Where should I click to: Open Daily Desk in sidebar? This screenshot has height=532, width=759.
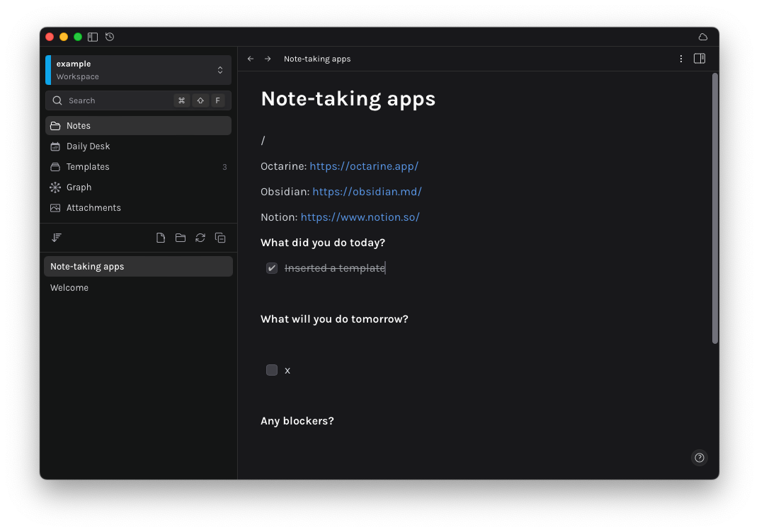coord(88,146)
